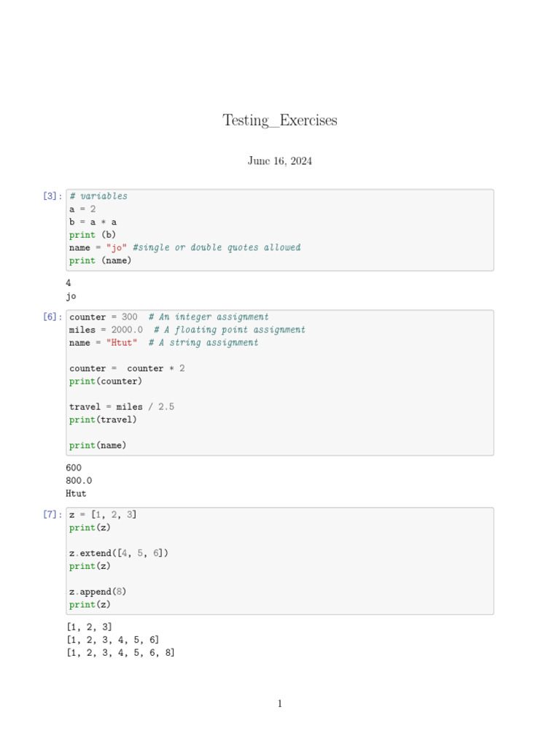Click the output list ending in 8
This screenshot has width=560, height=747.
(120, 653)
